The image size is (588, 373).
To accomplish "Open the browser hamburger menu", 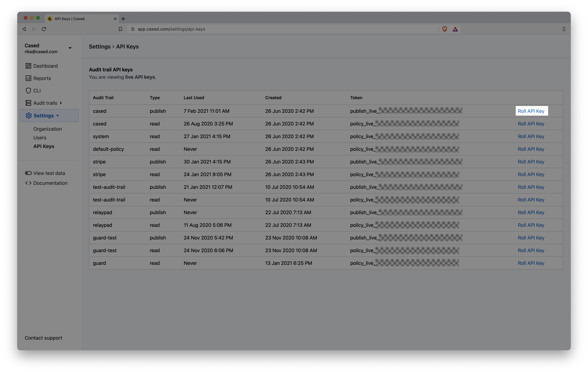I will tap(564, 29).
